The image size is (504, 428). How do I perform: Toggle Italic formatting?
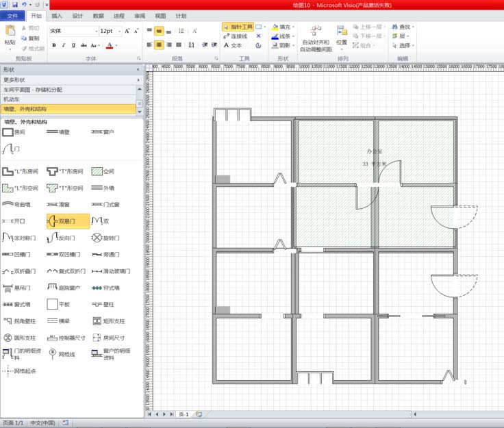(x=64, y=45)
